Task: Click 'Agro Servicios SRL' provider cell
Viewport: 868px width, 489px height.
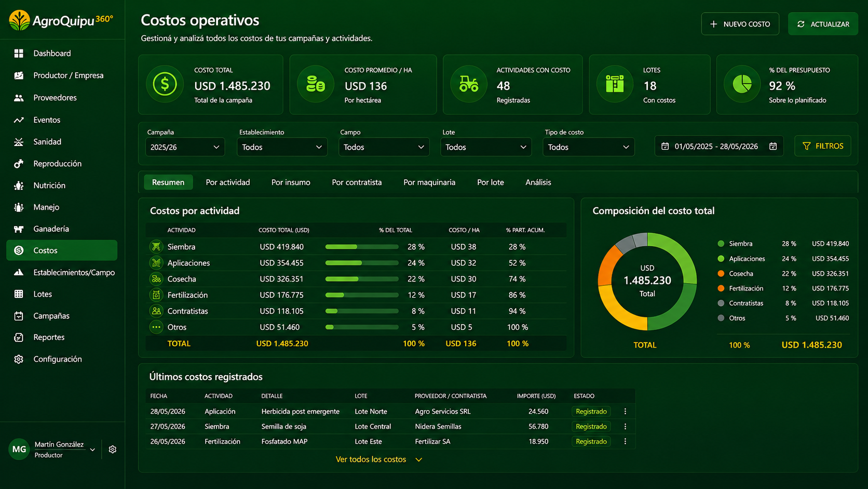Action: [443, 412]
